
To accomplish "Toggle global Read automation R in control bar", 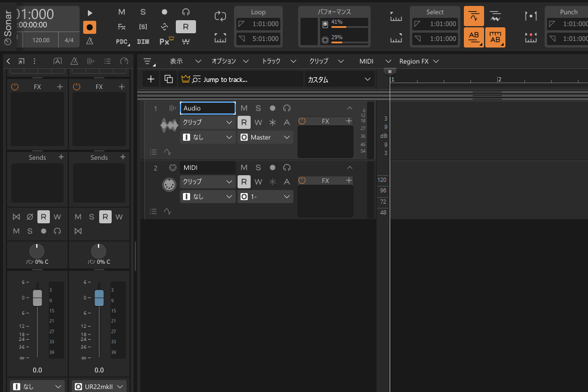I will pos(186,27).
